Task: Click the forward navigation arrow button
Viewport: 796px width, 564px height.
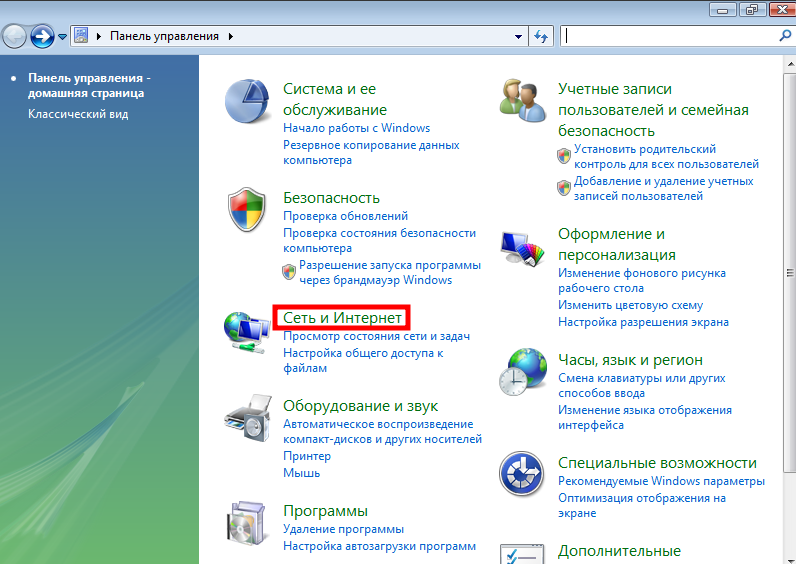Action: point(42,37)
